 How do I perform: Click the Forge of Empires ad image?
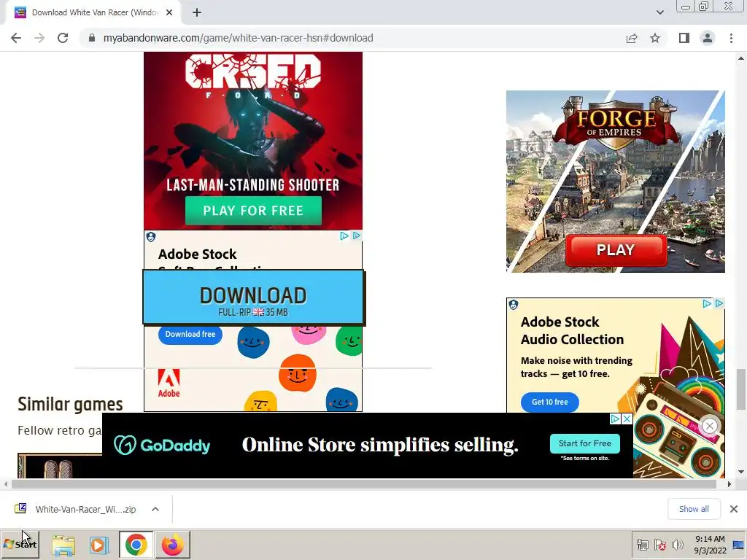pos(616,182)
